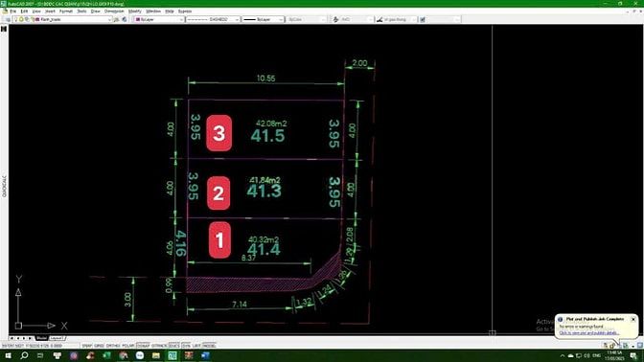Open the Windows notification center icon
The height and width of the screenshot is (362, 644).
633,356
